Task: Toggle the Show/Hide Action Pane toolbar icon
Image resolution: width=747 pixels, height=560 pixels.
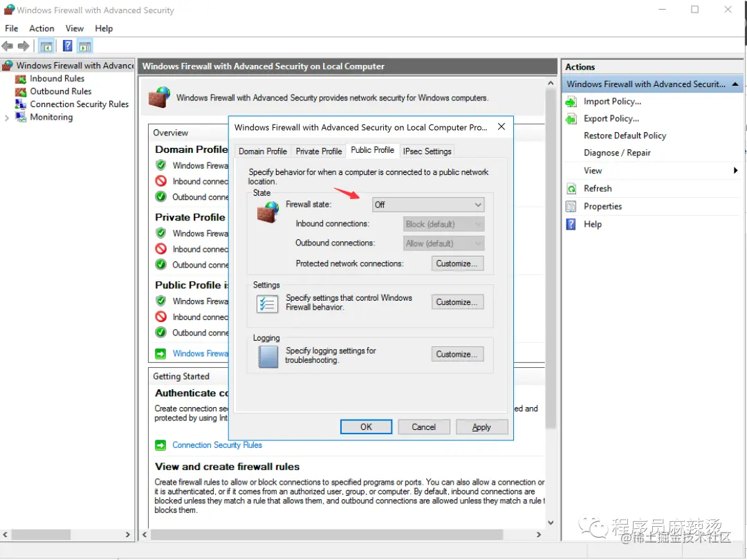Action: tap(85, 46)
